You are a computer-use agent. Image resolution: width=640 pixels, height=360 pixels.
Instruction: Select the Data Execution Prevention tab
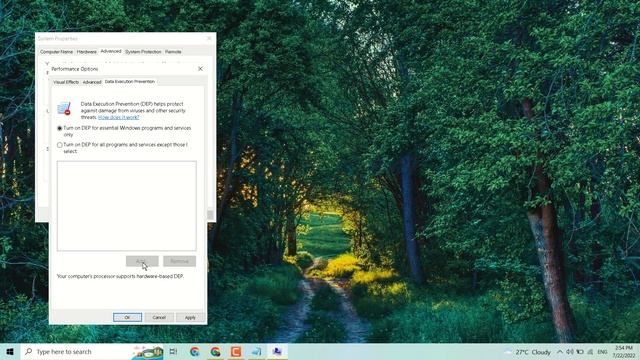(x=130, y=82)
